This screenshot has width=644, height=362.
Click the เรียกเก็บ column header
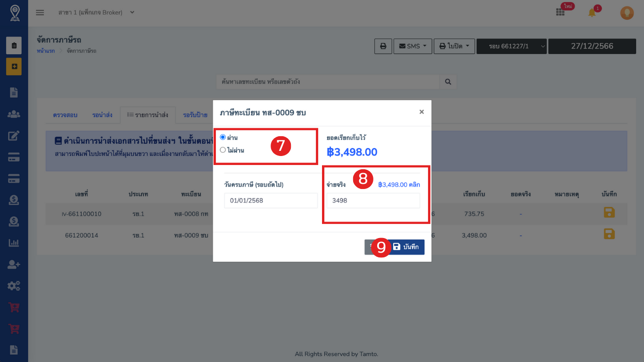point(474,194)
